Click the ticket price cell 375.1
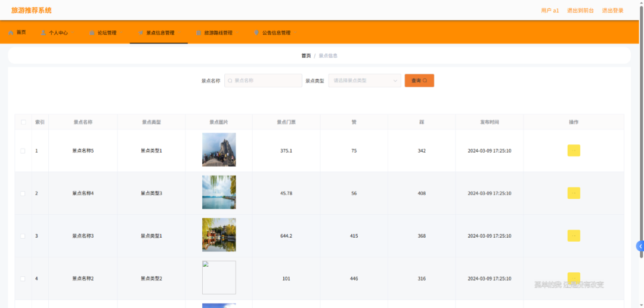This screenshot has height=308, width=644. coord(286,151)
